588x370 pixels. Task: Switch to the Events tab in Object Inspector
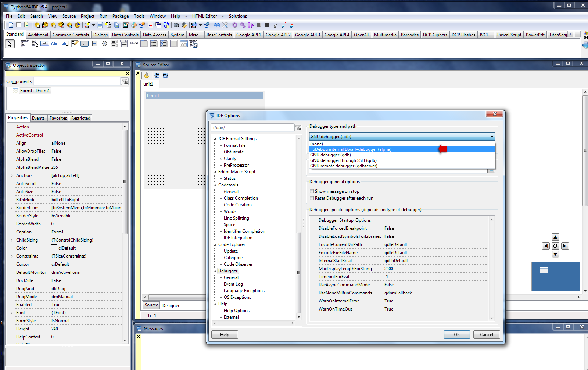(x=38, y=118)
